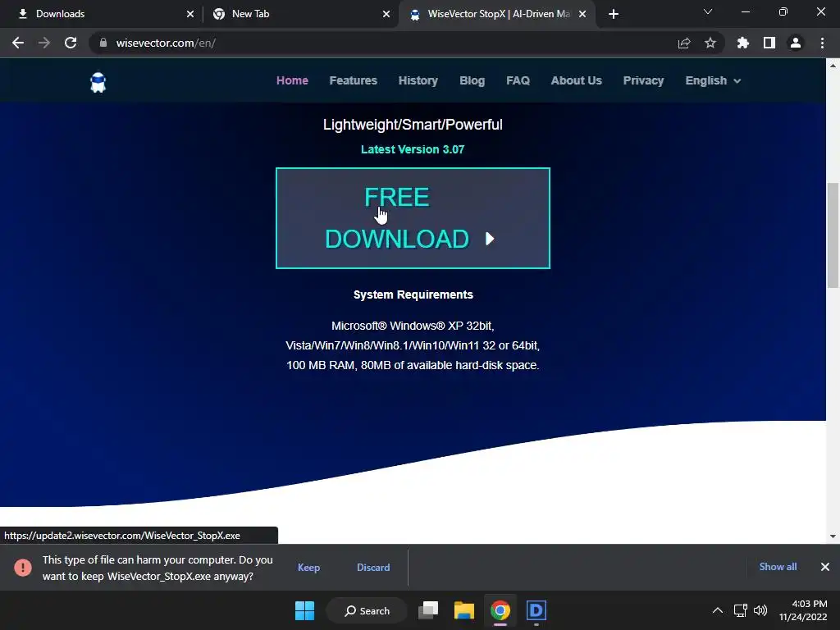Viewport: 840px width, 630px height.
Task: Click the taskbar Search box
Action: point(367,610)
